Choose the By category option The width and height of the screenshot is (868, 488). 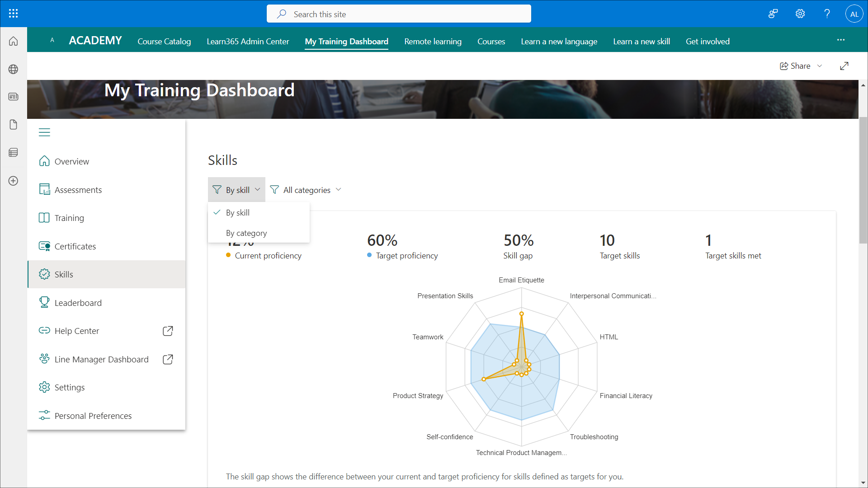(x=246, y=233)
